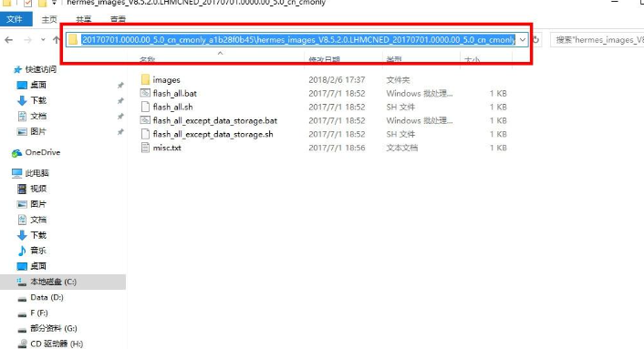This screenshot has height=349, width=644.
Task: Click the search box for hermes_images
Action: [597, 40]
